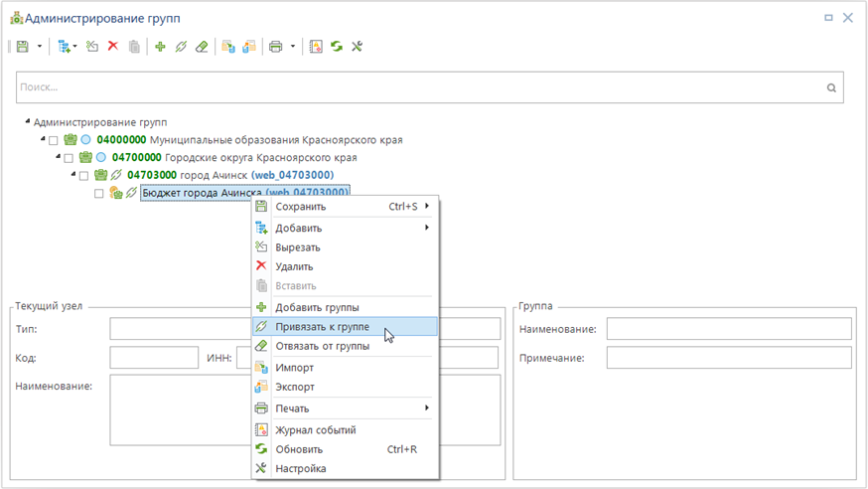Click the Наименование field in Группа panel

coord(729,329)
